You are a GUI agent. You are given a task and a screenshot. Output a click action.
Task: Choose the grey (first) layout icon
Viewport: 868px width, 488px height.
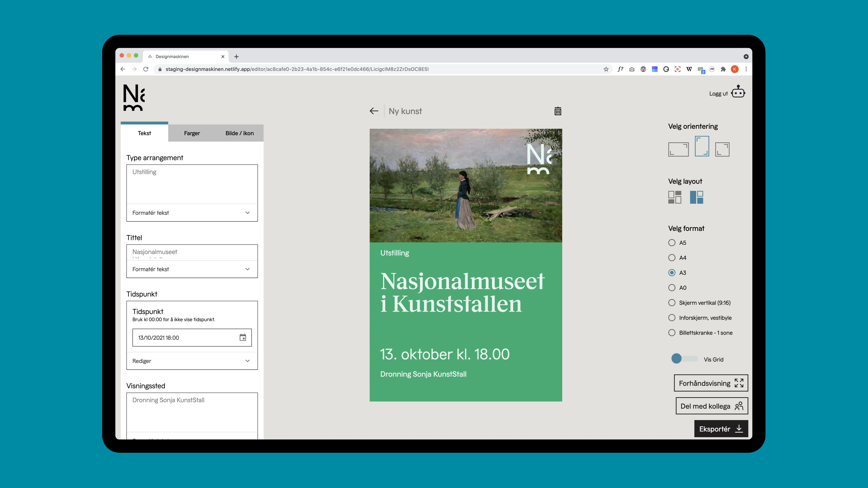[675, 197]
